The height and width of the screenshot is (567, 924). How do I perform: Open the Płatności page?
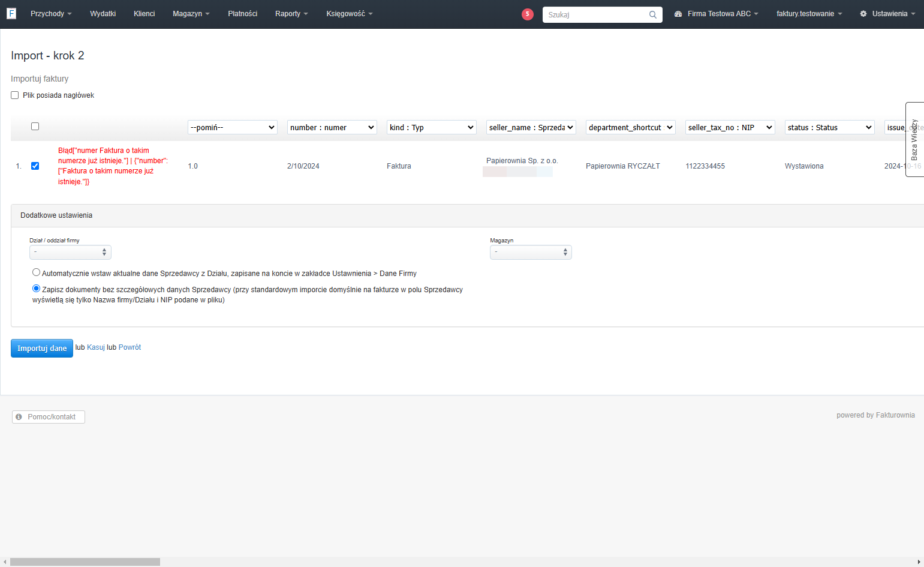243,14
